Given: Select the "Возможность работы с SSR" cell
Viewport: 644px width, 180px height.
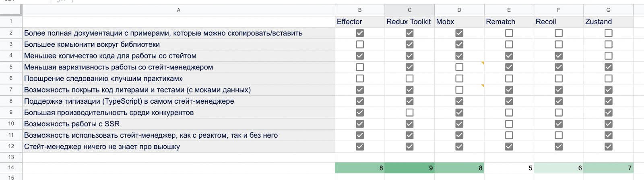Looking at the screenshot, I should tap(178, 124).
